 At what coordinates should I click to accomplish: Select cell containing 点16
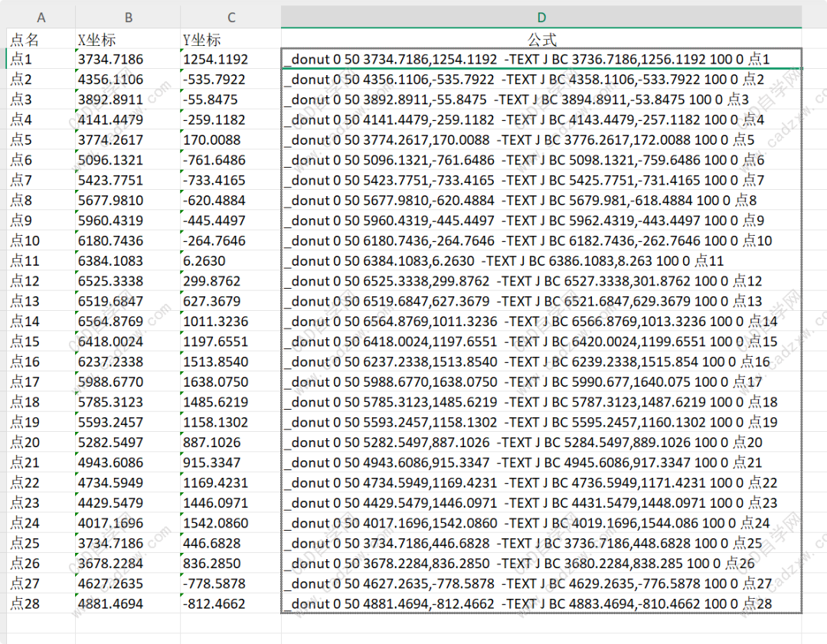click(41, 361)
